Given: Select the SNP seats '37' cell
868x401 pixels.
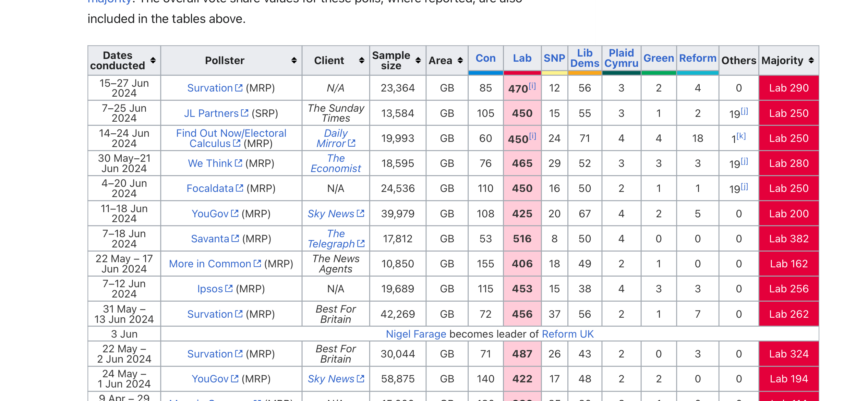Looking at the screenshot, I should point(554,314).
